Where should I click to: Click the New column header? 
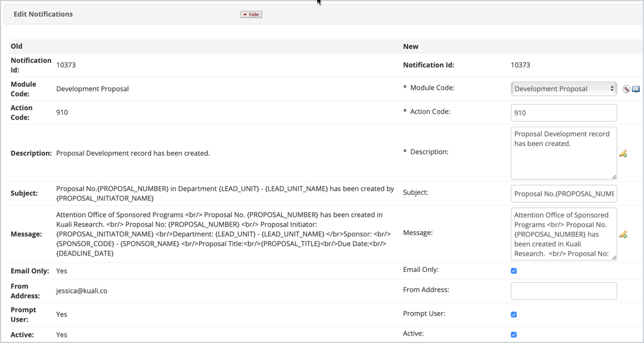[x=410, y=47]
